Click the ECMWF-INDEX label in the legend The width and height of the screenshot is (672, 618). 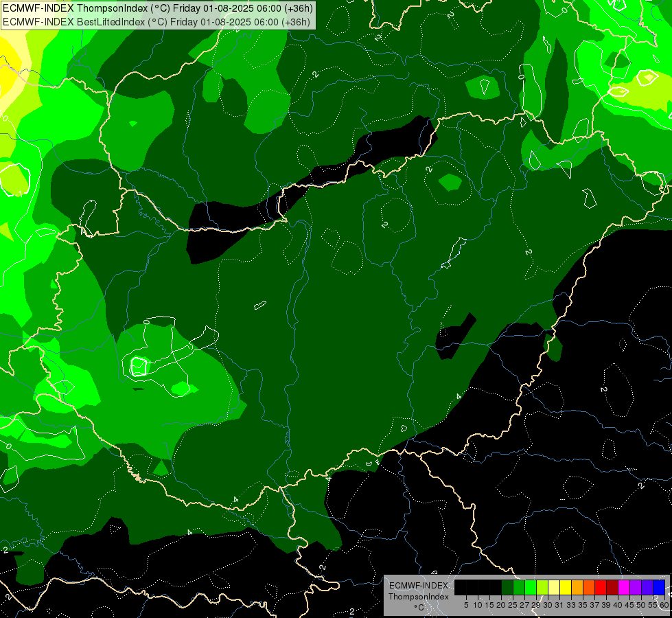tap(419, 586)
